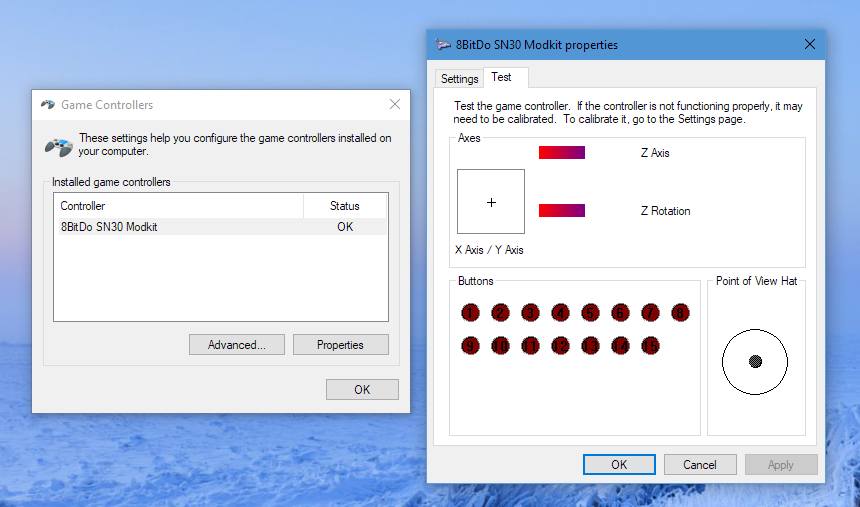
Task: Click the Controller column header
Action: 178,206
